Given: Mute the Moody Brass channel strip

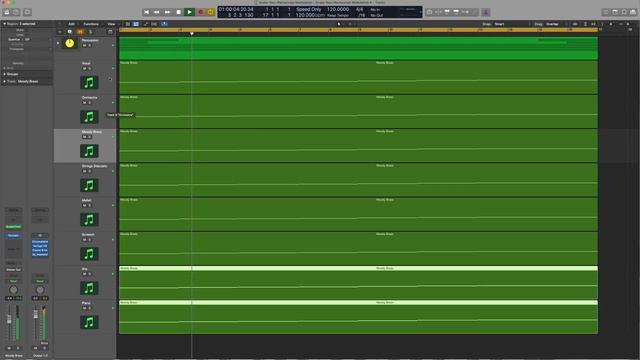Looking at the screenshot, I should [x=9, y=348].
